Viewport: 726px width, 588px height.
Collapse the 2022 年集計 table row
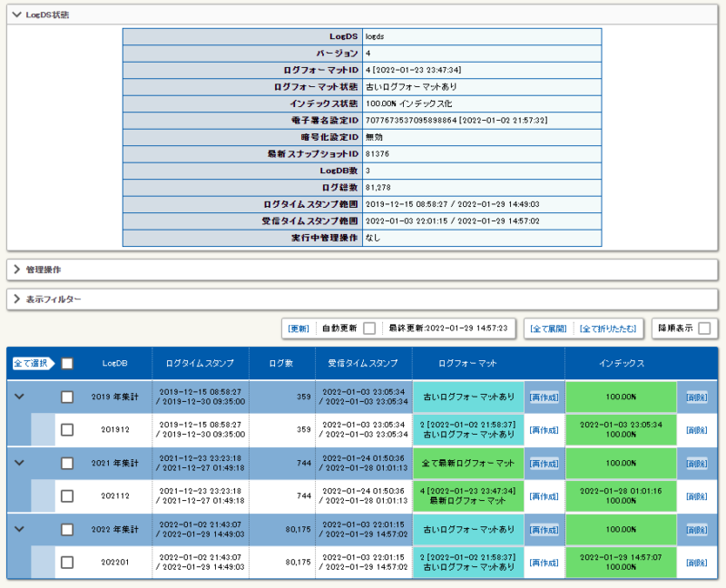click(x=20, y=529)
